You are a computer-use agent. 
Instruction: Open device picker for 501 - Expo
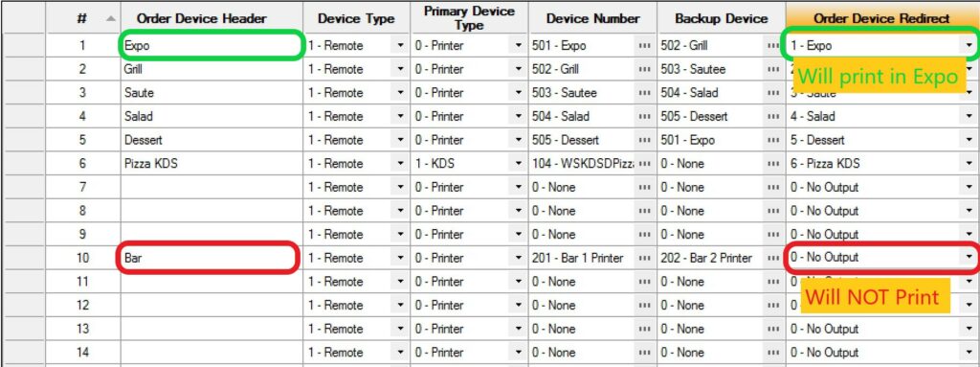pos(644,46)
